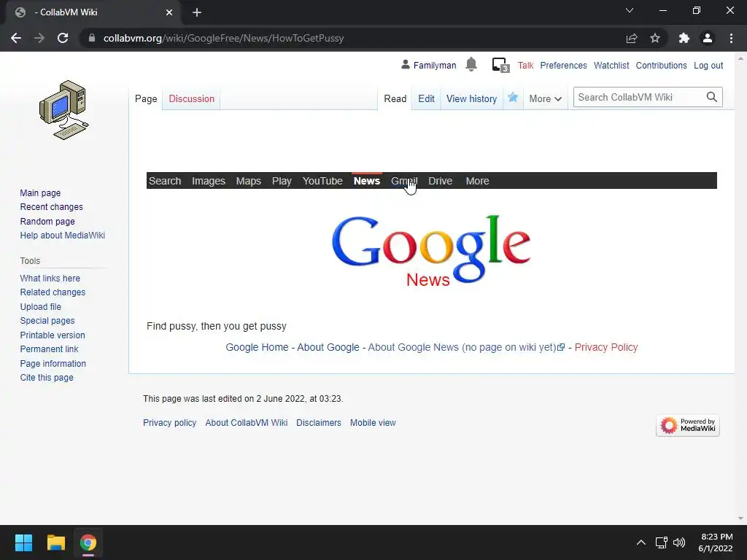The image size is (747, 560).
Task: Open the tab search chevron in title bar
Action: coord(630,10)
